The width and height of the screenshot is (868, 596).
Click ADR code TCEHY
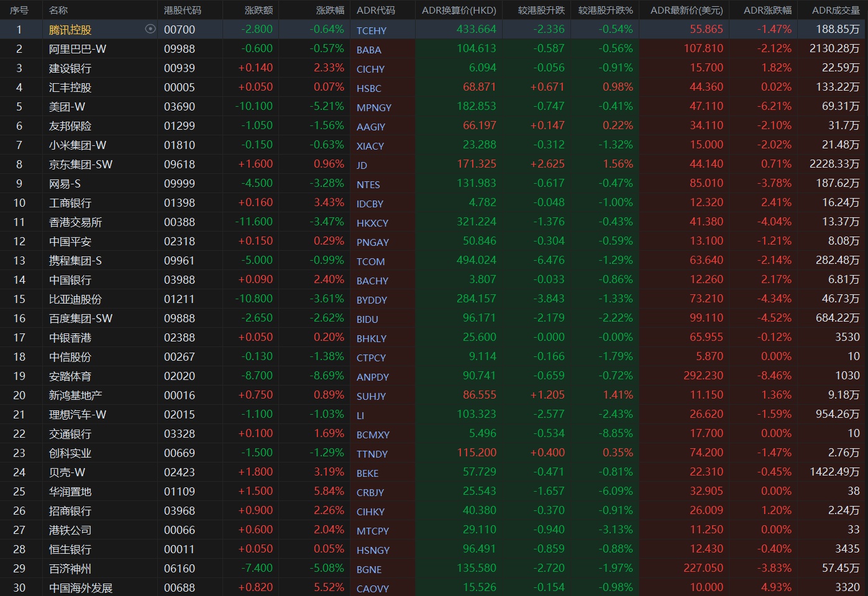tap(372, 30)
